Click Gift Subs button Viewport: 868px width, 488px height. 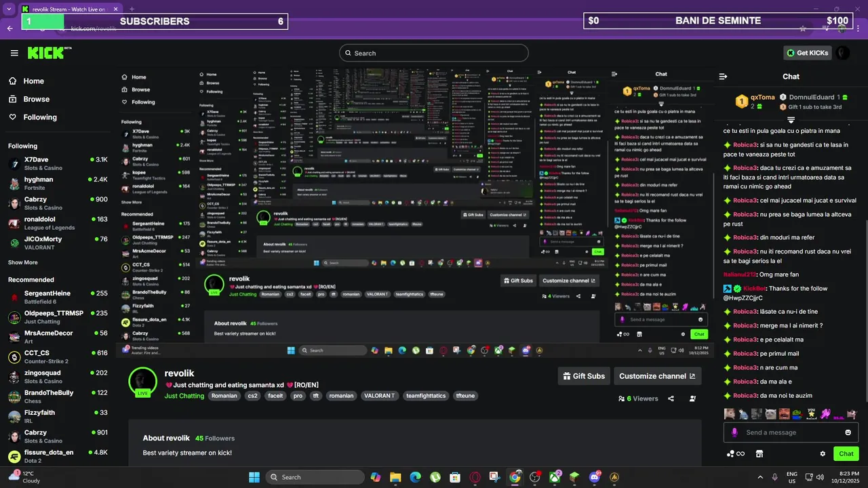pyautogui.click(x=584, y=376)
